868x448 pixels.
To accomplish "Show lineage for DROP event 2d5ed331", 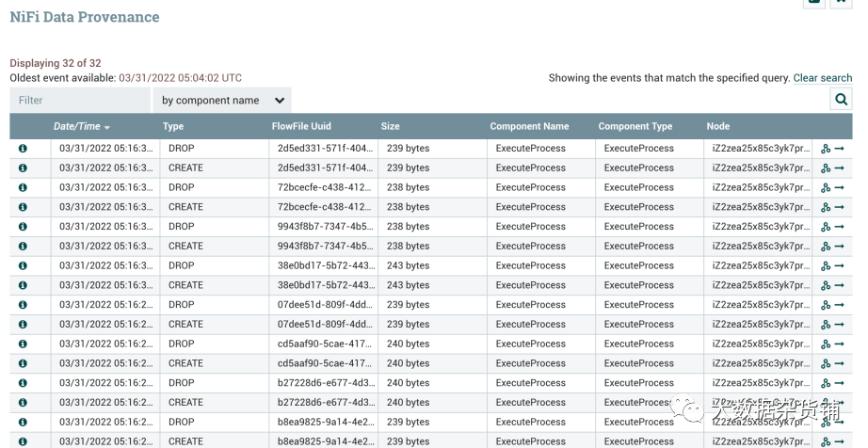I will [826, 149].
